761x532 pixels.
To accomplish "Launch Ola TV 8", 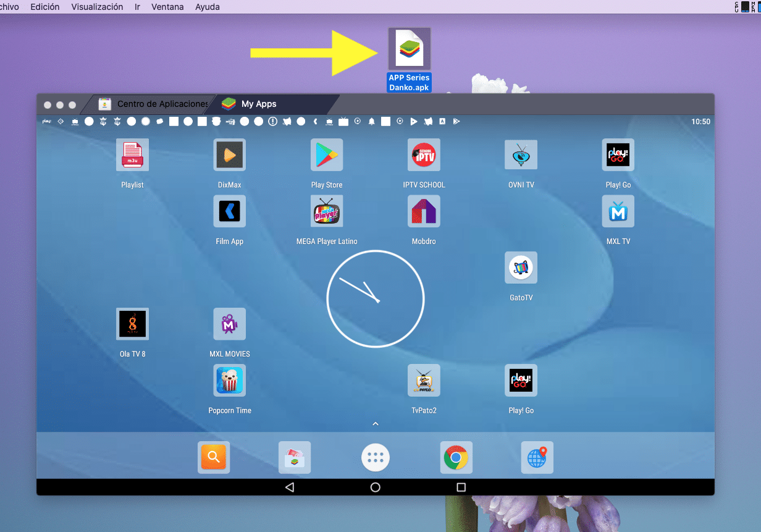I will click(132, 323).
